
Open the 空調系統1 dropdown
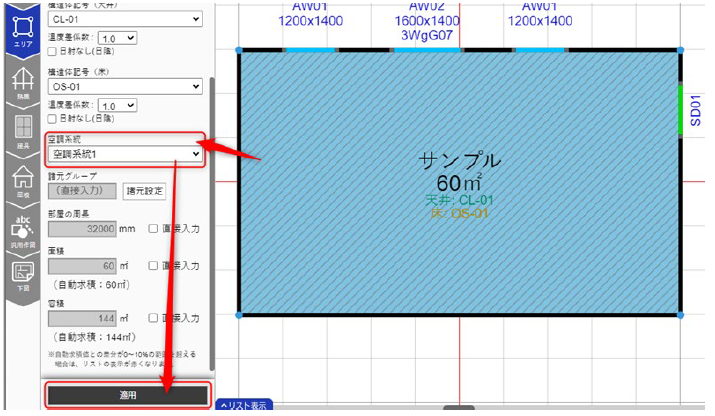click(x=125, y=154)
